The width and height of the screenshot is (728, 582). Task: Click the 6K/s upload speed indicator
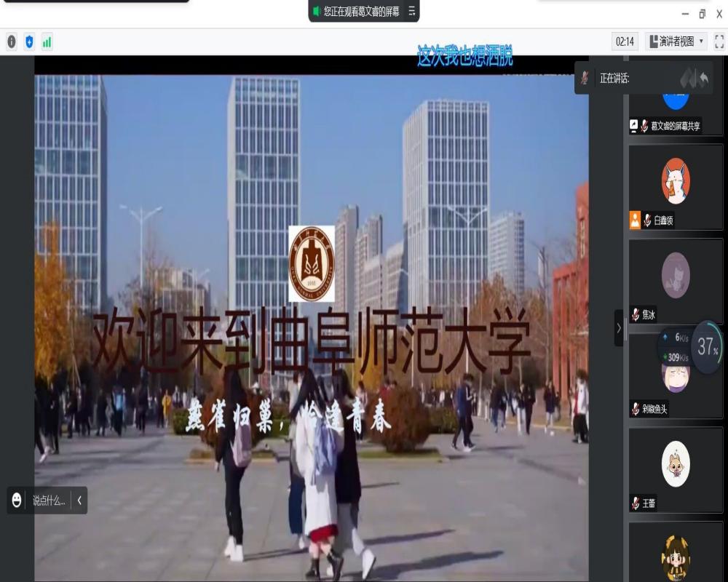click(x=676, y=338)
